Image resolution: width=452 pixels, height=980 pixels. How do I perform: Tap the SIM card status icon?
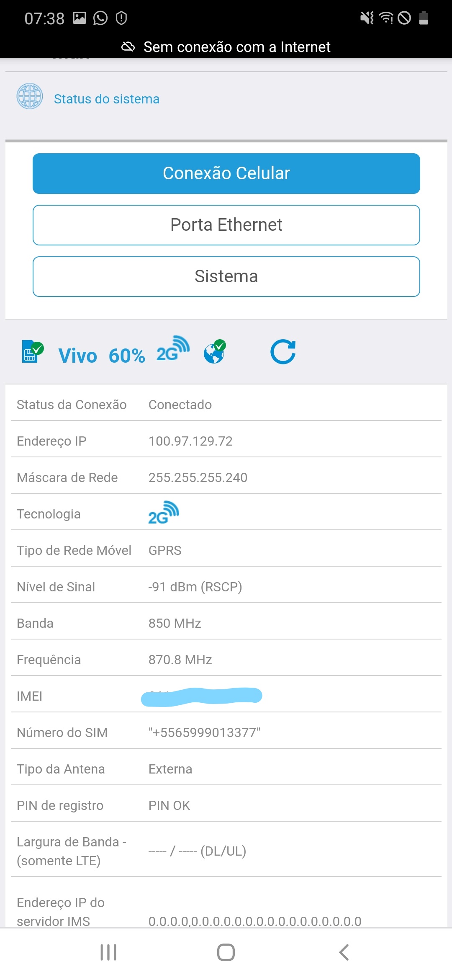(32, 351)
